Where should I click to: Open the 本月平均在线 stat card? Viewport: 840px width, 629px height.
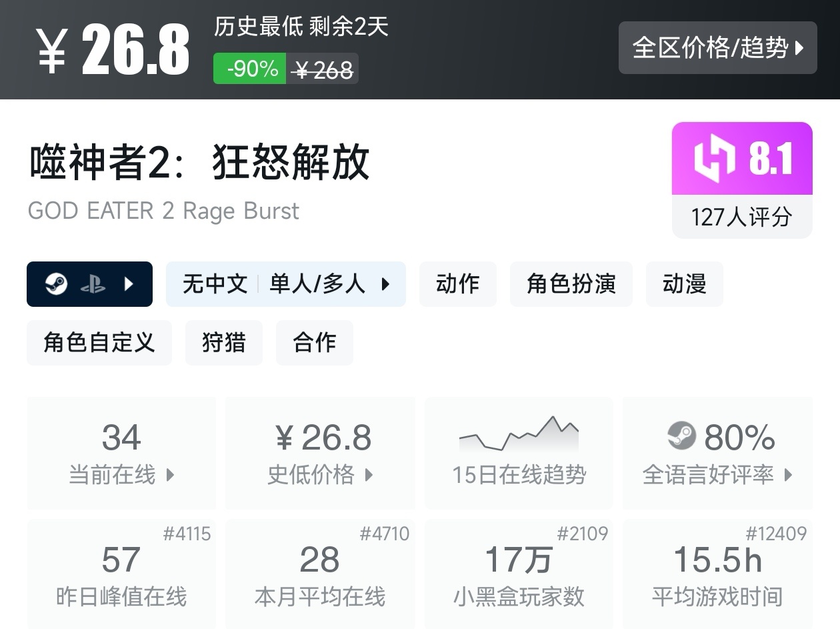tap(320, 574)
